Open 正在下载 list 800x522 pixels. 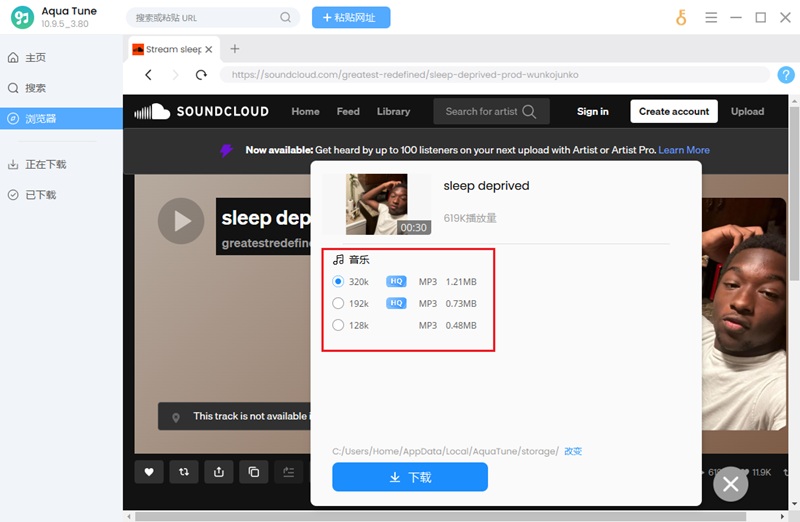pyautogui.click(x=61, y=164)
